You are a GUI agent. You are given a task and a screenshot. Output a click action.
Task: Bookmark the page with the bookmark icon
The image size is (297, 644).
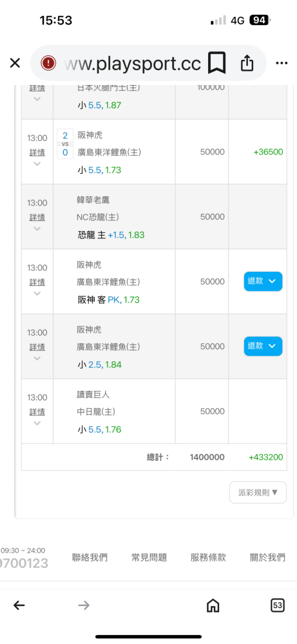(216, 63)
